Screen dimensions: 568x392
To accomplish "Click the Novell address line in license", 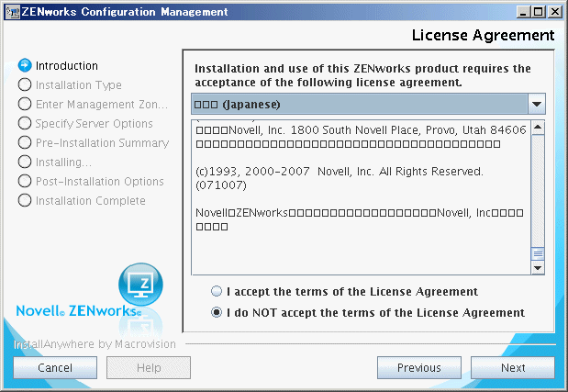I will click(x=361, y=130).
